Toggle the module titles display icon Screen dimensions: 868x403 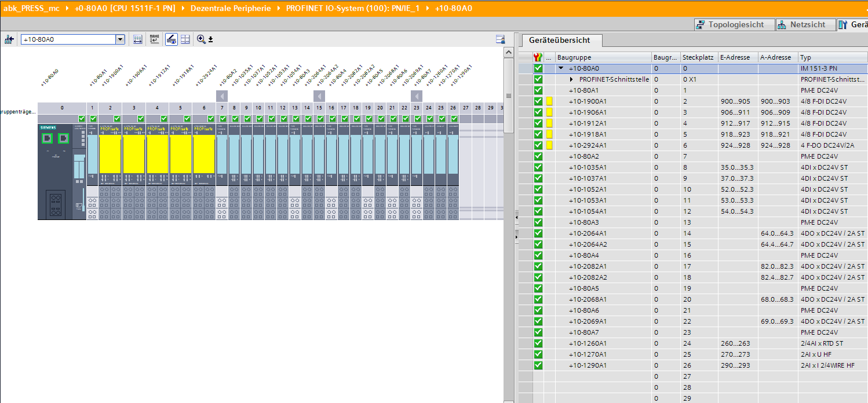172,39
